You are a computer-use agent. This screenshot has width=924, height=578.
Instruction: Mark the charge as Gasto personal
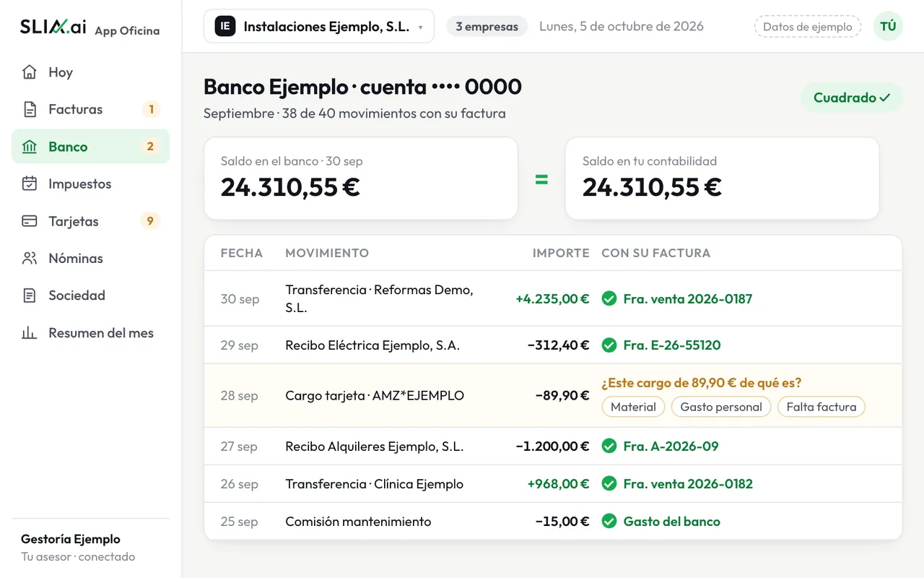(x=721, y=407)
